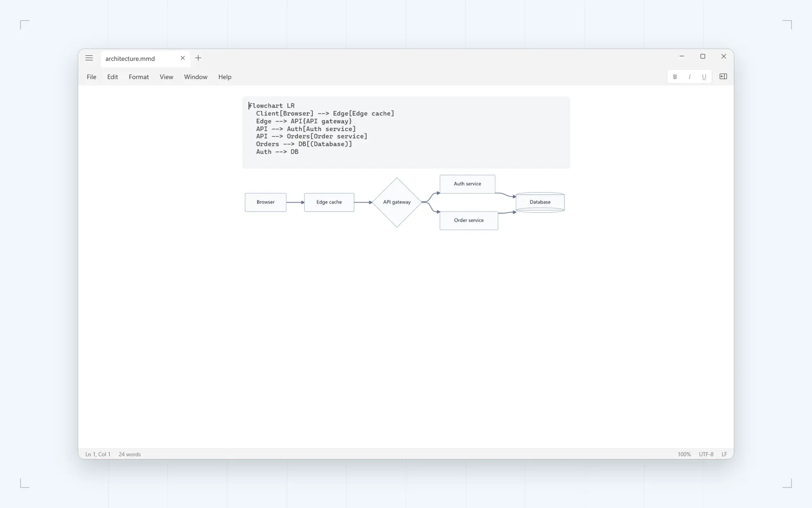Click the Database cylinder node
Image resolution: width=812 pixels, height=508 pixels.
pos(540,202)
